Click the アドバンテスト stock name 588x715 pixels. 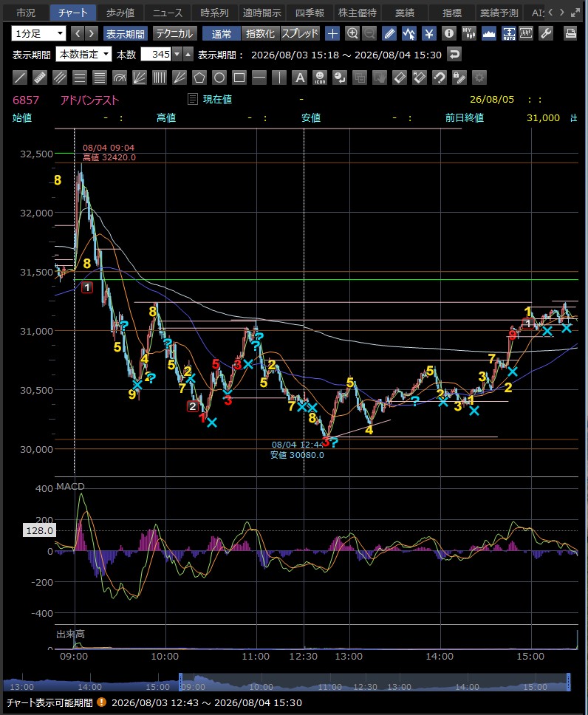[89, 100]
